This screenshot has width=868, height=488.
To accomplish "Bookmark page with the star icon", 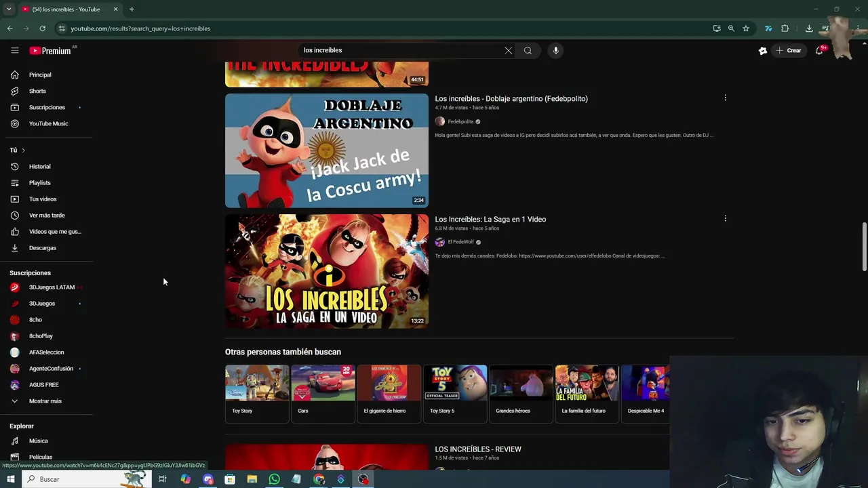I will tap(746, 28).
